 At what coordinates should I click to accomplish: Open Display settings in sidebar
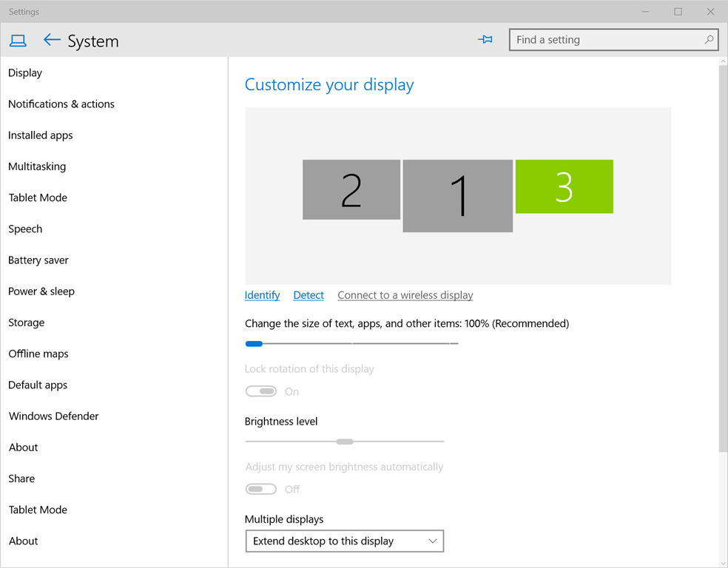[25, 73]
